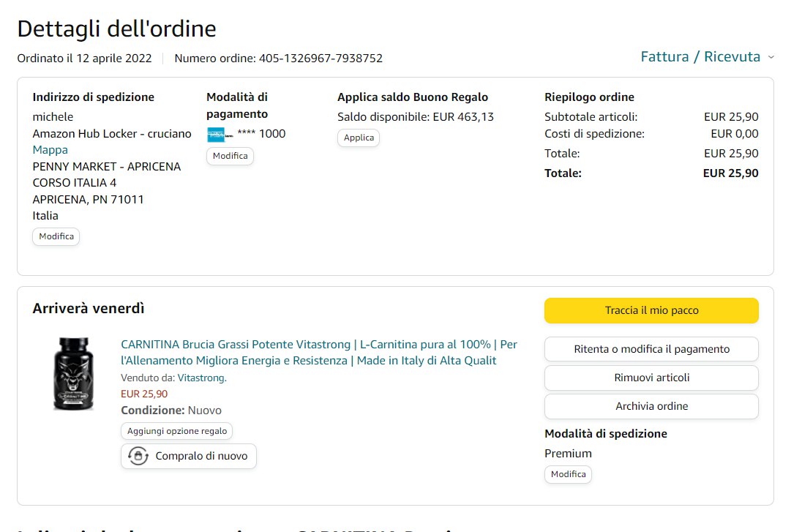
Task: Click the payment card icon ending 1000
Action: click(220, 135)
